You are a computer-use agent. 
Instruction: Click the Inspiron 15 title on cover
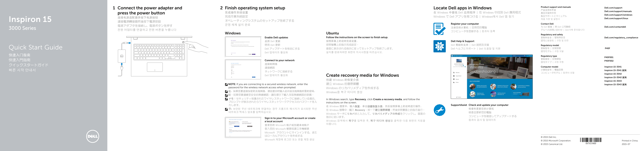(x=30, y=19)
